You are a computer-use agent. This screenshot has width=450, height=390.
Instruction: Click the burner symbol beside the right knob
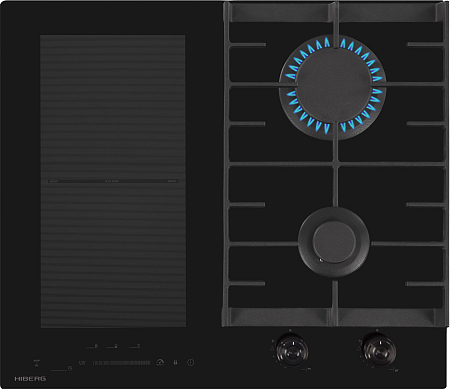[x=394, y=370]
